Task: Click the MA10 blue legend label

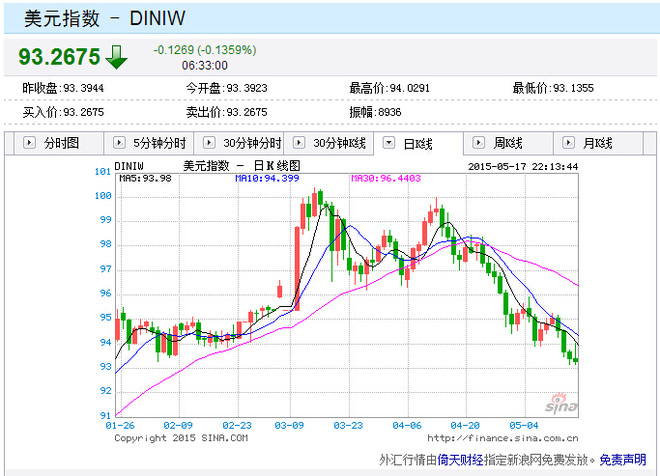Action: click(x=267, y=178)
